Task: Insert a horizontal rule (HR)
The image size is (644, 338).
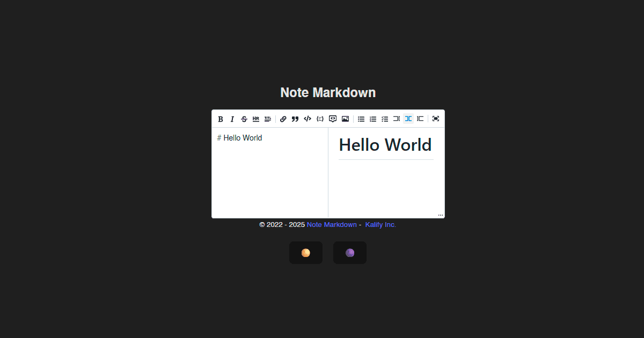Action: [256, 119]
